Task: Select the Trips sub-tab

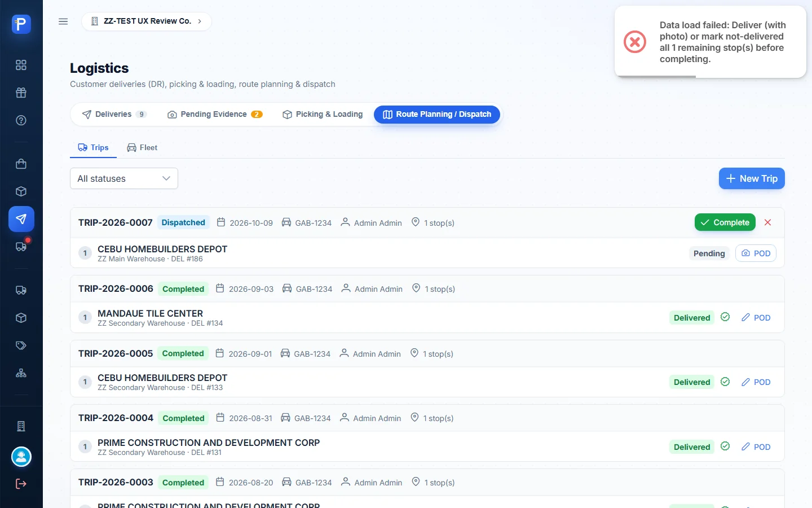Action: click(x=93, y=147)
